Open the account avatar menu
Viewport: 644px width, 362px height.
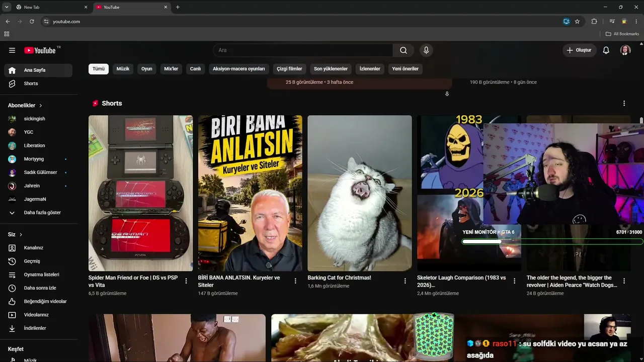625,50
